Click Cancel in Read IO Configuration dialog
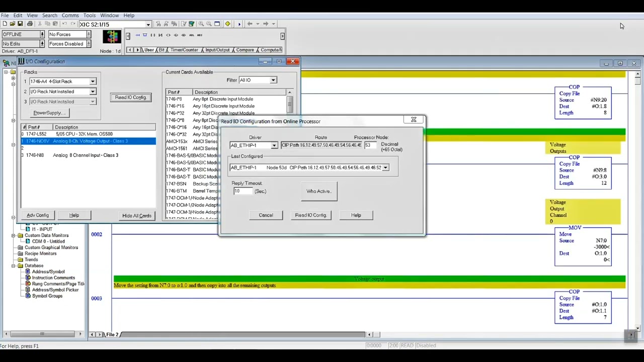This screenshot has width=644, height=362. [266, 215]
